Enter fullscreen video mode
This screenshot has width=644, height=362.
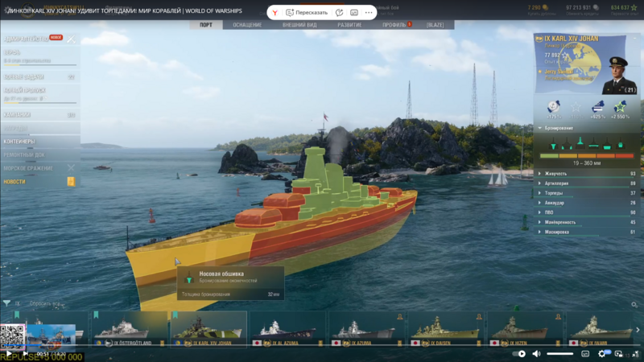[x=635, y=354]
